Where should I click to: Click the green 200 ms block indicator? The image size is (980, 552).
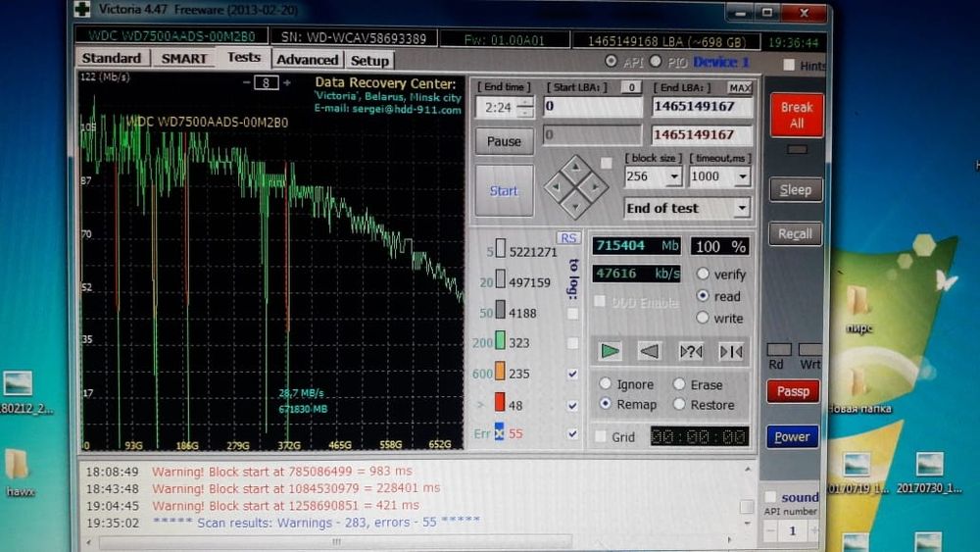500,340
